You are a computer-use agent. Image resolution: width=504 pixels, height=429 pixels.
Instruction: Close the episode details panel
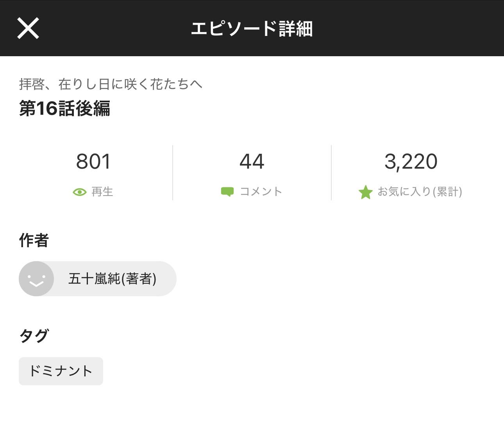pos(28,28)
